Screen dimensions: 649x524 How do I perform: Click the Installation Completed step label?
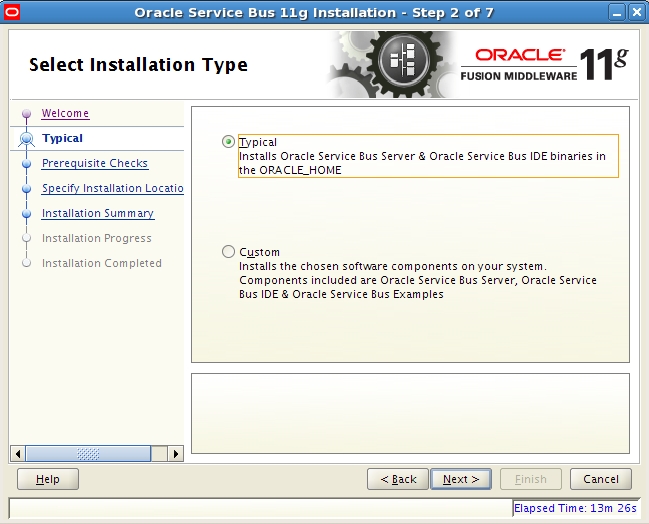pyautogui.click(x=102, y=263)
